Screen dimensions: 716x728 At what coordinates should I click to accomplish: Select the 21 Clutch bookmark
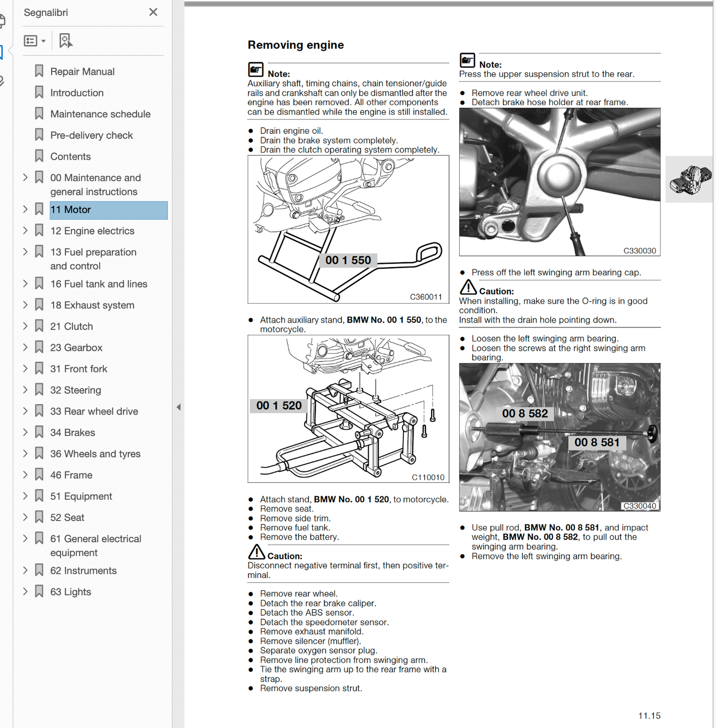[x=71, y=326]
